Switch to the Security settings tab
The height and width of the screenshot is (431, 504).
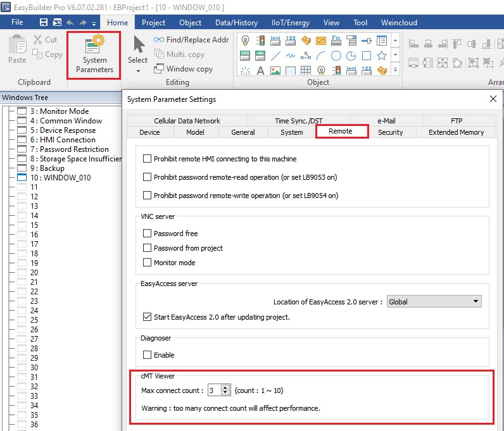(x=390, y=132)
